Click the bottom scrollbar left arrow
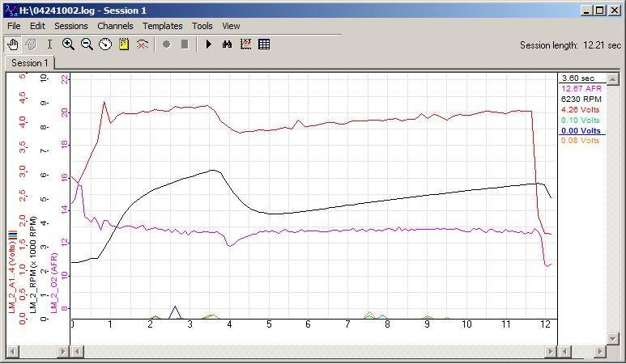 coord(13,352)
